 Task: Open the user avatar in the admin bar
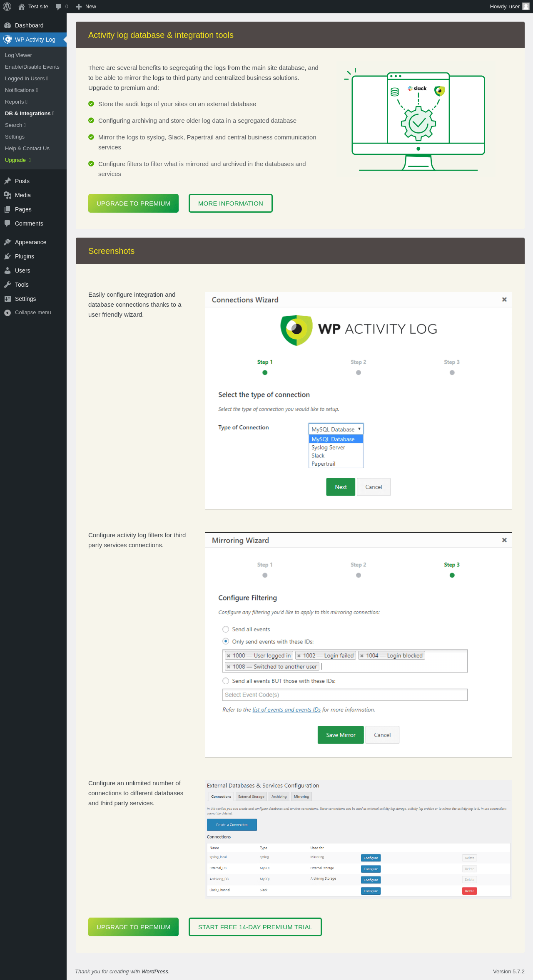tap(526, 7)
